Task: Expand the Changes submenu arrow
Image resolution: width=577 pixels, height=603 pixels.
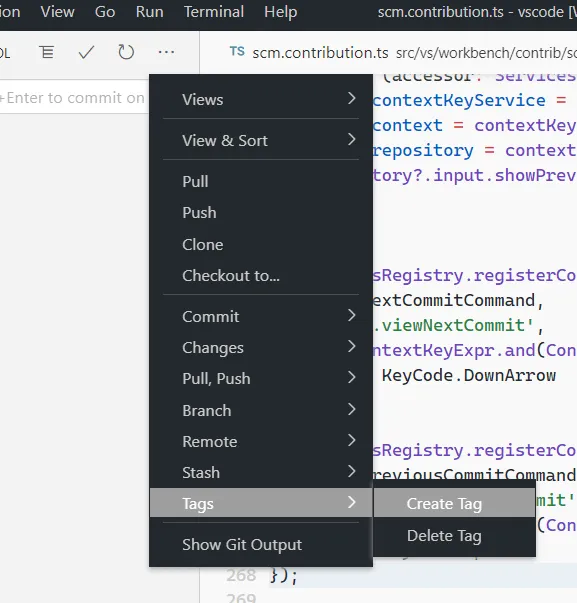Action: (x=351, y=346)
